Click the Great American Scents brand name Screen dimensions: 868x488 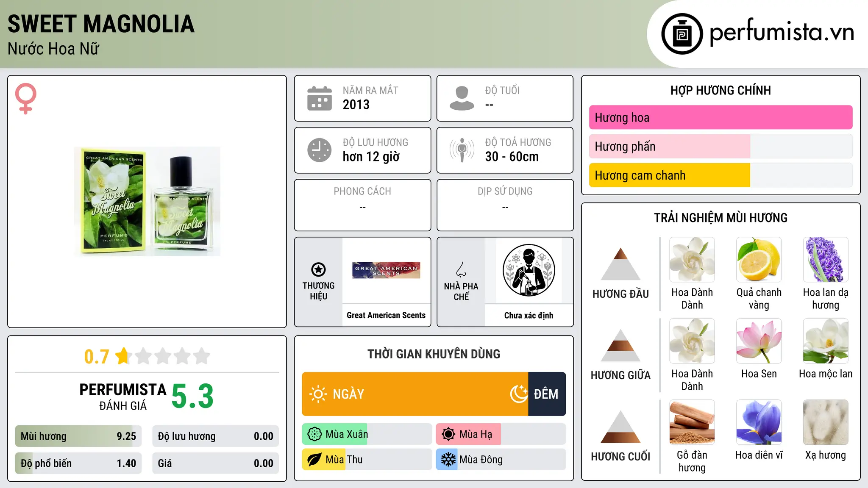pos(386,315)
